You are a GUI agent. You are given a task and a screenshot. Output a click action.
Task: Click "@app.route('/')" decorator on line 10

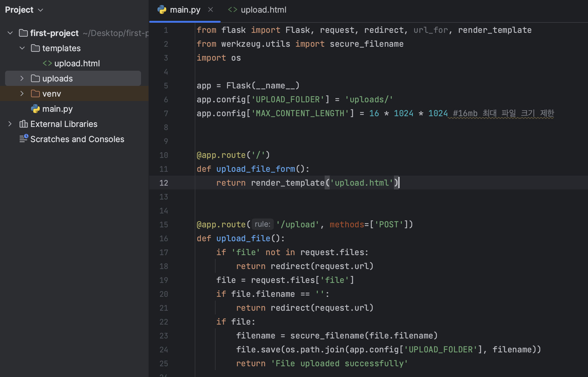pos(233,155)
